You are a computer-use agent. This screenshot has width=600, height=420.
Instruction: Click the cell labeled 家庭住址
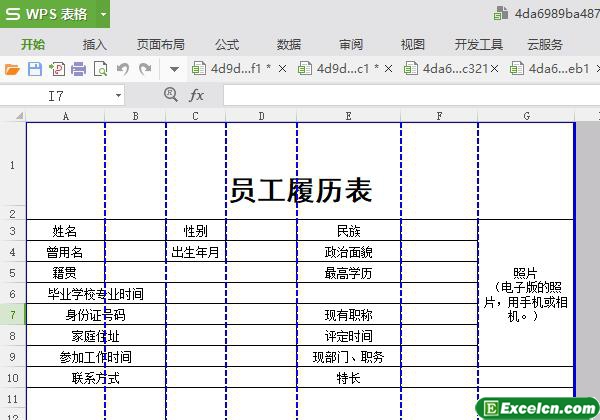[96, 336]
